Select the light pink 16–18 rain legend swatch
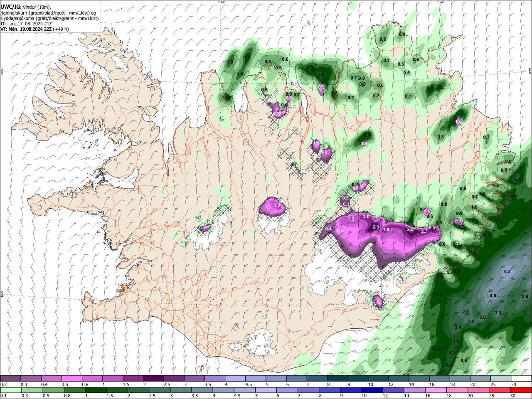 tap(436, 390)
